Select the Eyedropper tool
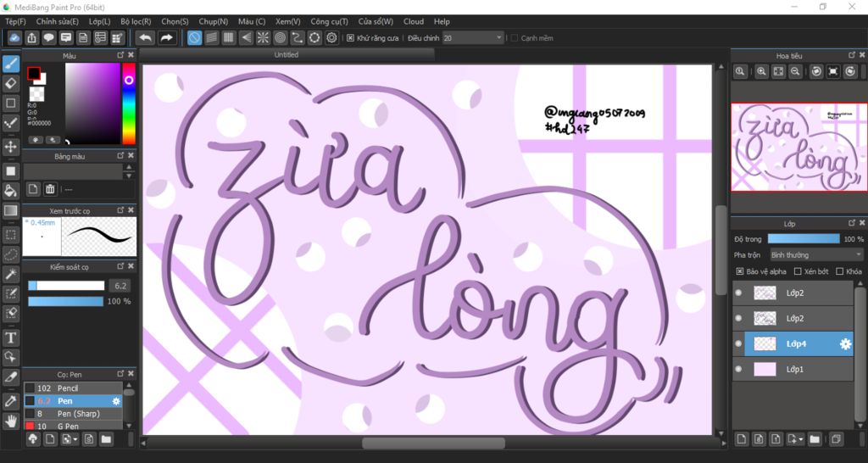Screen dimensions: 868x463 pos(10,401)
